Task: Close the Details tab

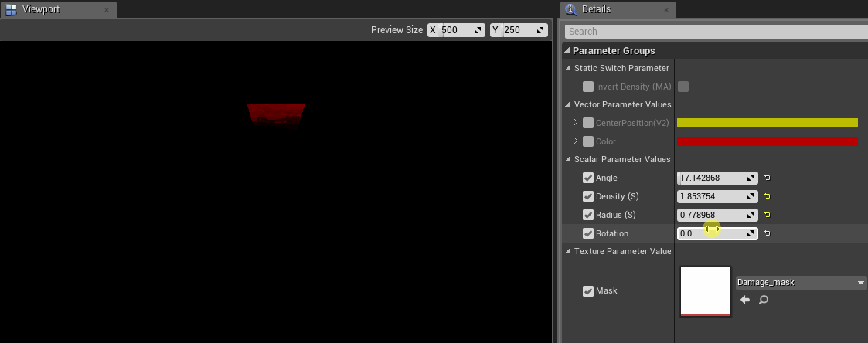Action: point(666,10)
